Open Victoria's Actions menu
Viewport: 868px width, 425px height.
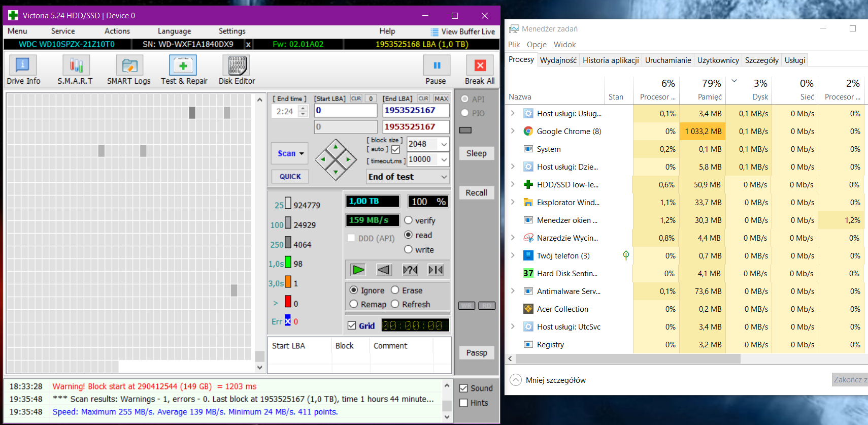point(117,31)
